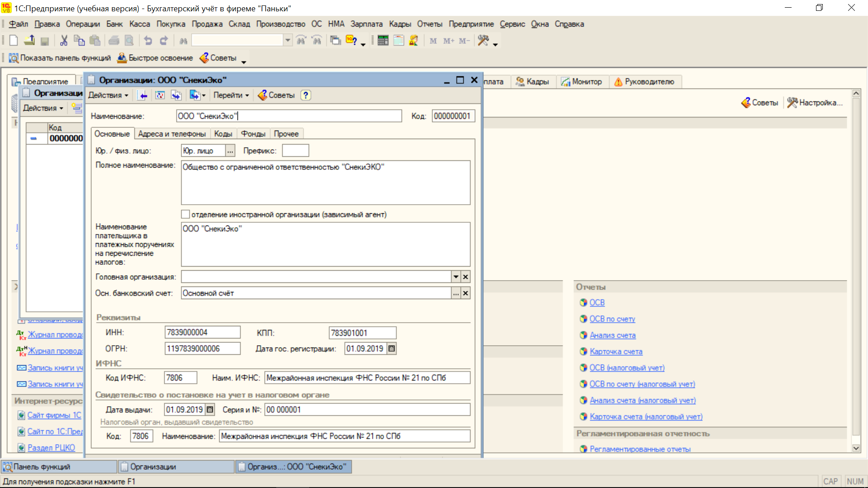Screen dimensions: 868x488
Task: Click the refresh icon in organization form
Action: tap(160, 95)
